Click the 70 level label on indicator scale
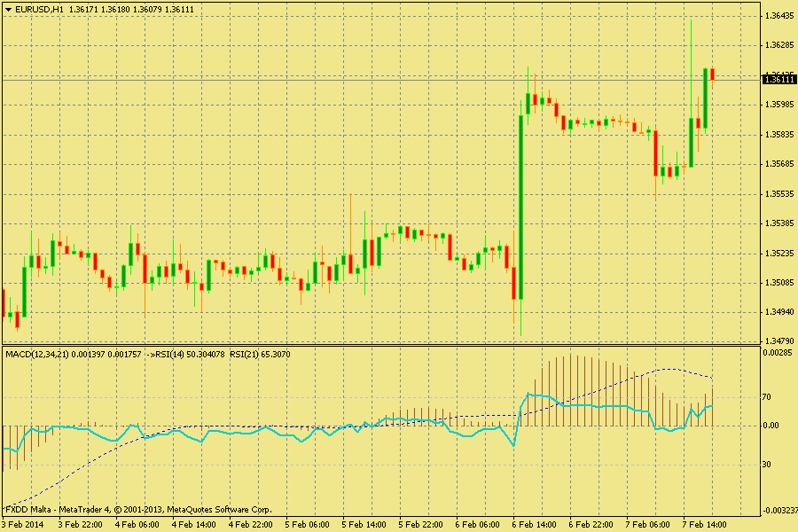Image resolution: width=798 pixels, height=532 pixels. [768, 397]
